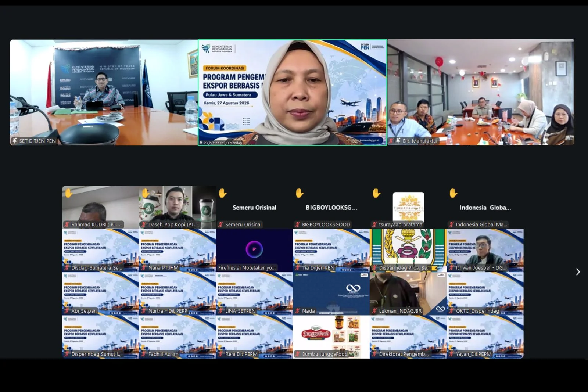Viewport: 588px width, 392px height.
Task: Click the Disperindag Prov. Be... tile logo
Action: (408, 247)
